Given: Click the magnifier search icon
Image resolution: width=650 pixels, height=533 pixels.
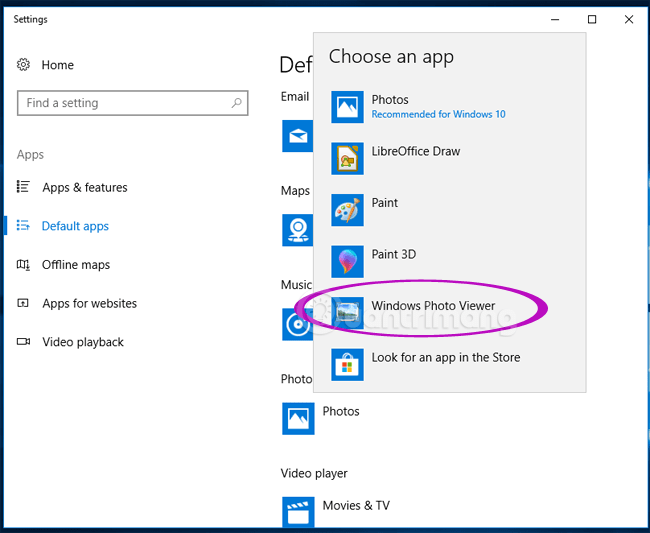Looking at the screenshot, I should pyautogui.click(x=237, y=103).
